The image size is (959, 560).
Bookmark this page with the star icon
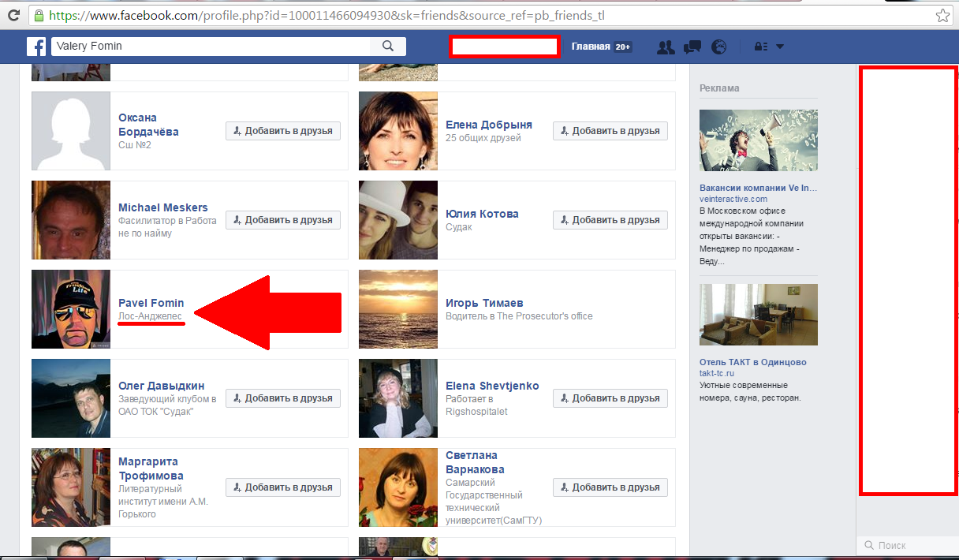(x=942, y=15)
